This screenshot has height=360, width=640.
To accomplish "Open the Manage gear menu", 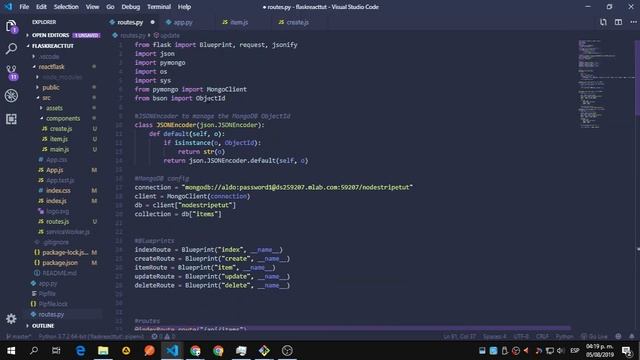I will (x=11, y=319).
